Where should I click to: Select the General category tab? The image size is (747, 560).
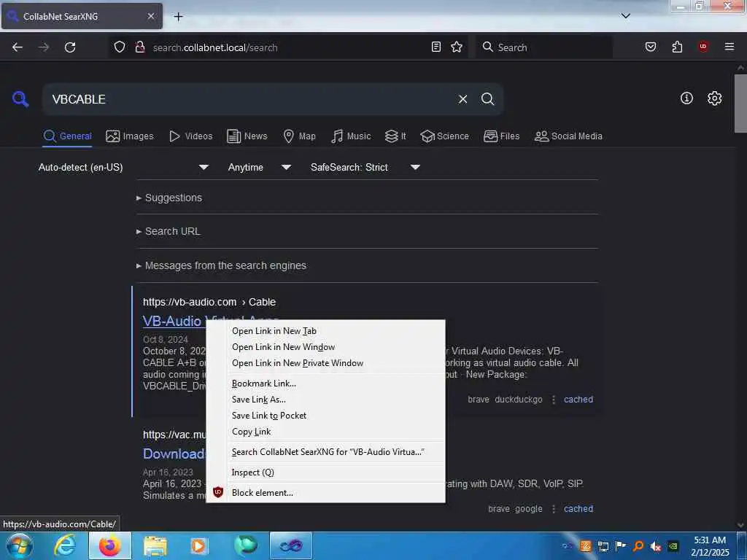tap(67, 136)
